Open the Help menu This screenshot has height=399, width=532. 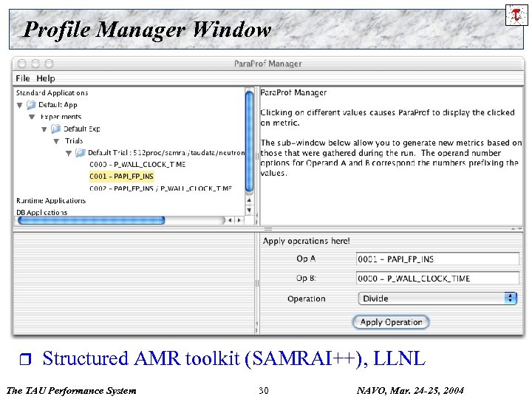[x=46, y=78]
